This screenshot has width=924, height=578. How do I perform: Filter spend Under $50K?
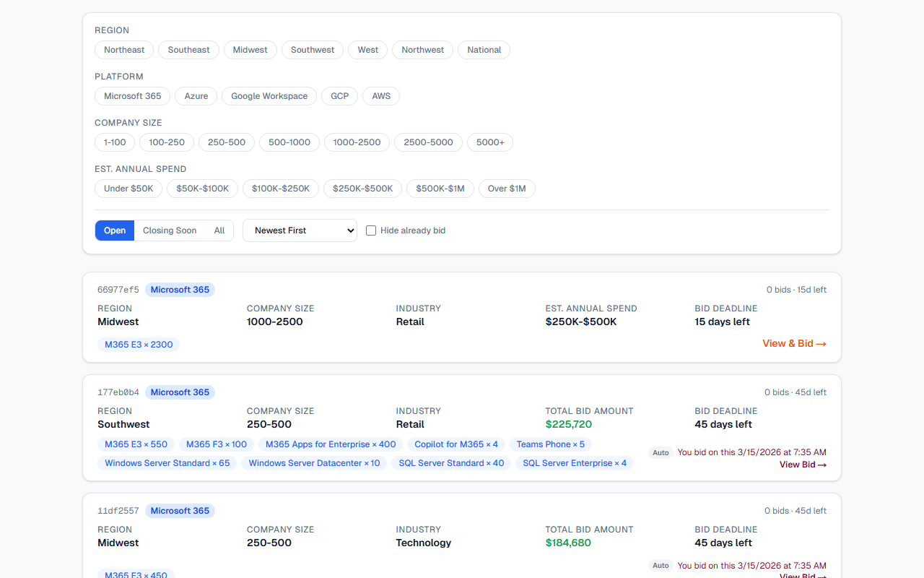pos(128,189)
